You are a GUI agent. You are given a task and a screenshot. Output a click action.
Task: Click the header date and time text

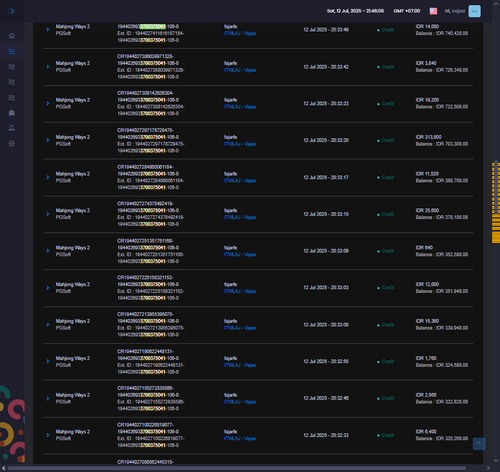click(355, 11)
